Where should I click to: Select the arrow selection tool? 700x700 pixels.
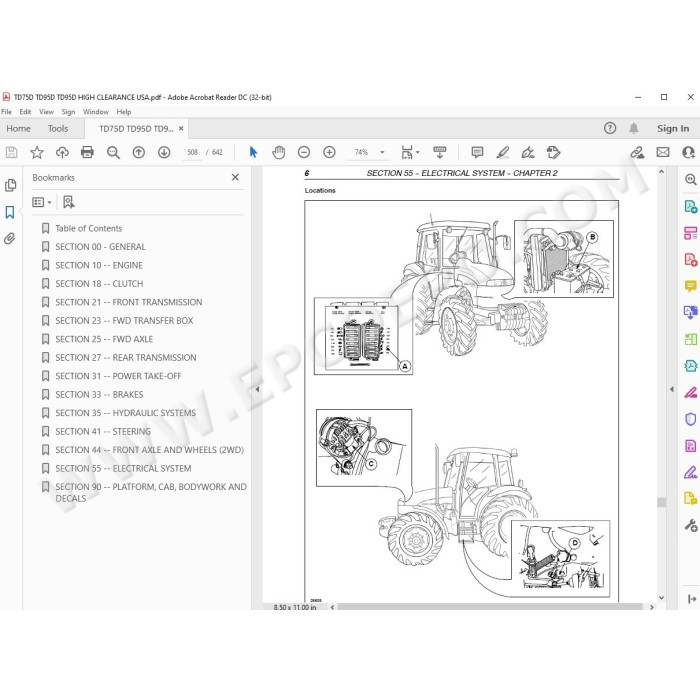[253, 153]
